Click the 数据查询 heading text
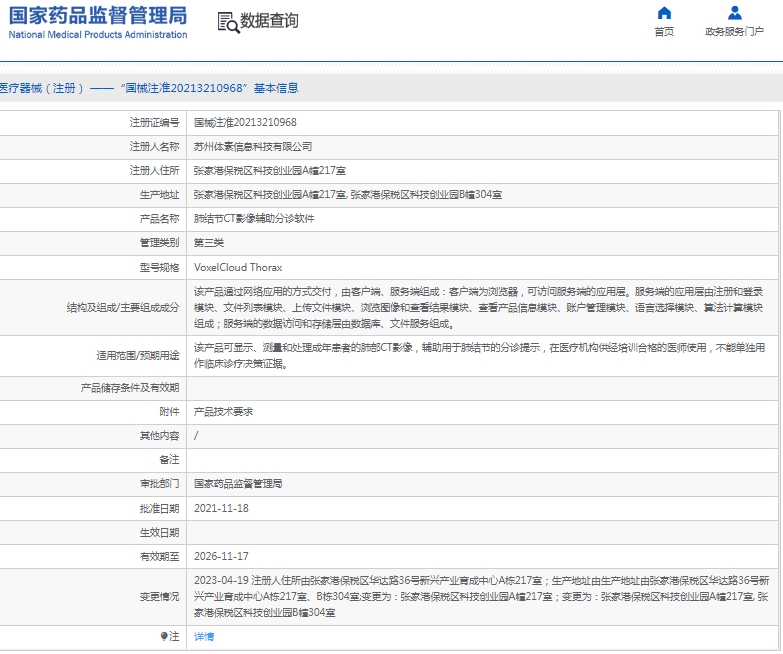Viewport: 783px width, 654px height. [x=270, y=21]
